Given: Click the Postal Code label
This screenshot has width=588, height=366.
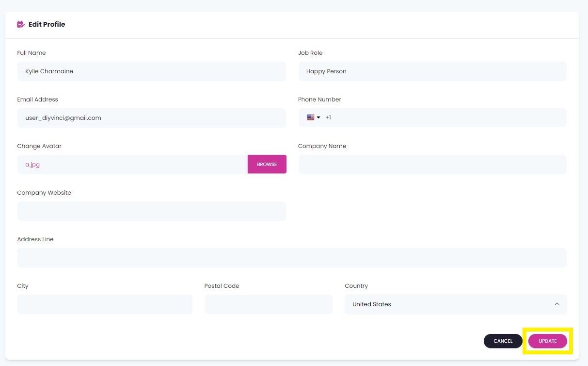Looking at the screenshot, I should 222,286.
